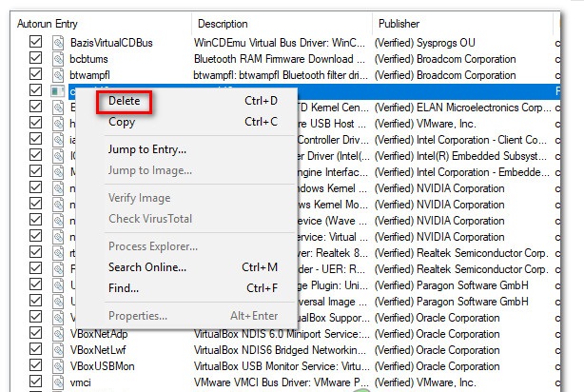
Task: Click the file icon in the 'der - UER: R...' Realtek row
Action: 58,269
